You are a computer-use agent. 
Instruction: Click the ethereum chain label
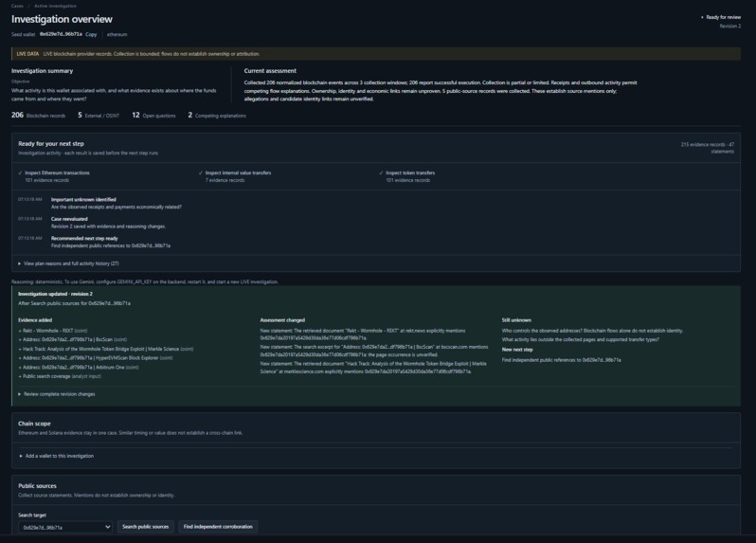click(117, 35)
